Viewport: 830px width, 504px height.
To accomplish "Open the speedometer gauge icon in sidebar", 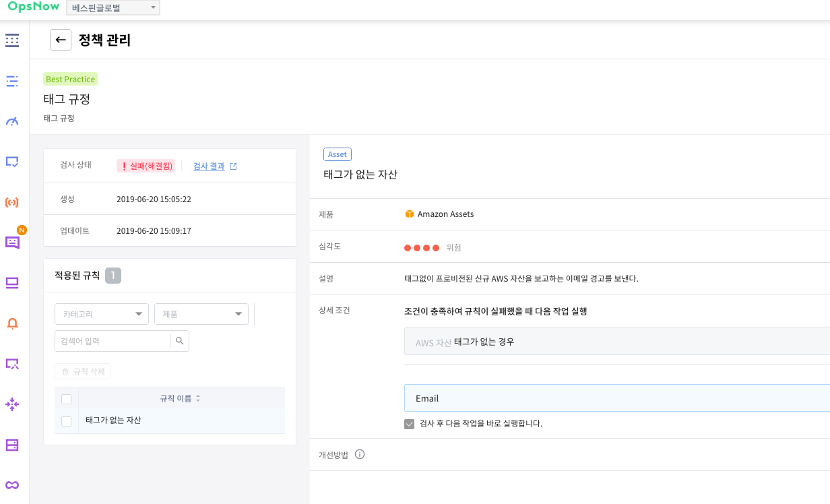I will (x=12, y=121).
